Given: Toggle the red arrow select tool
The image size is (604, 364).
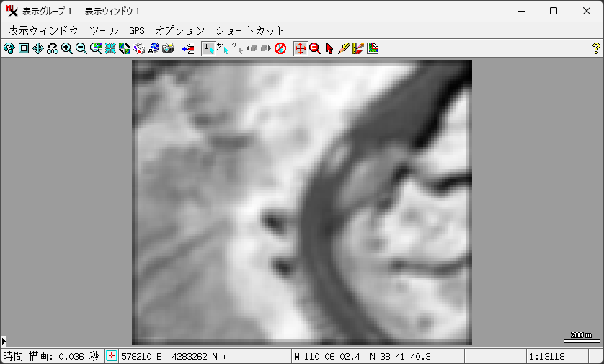Looking at the screenshot, I should click(x=329, y=48).
